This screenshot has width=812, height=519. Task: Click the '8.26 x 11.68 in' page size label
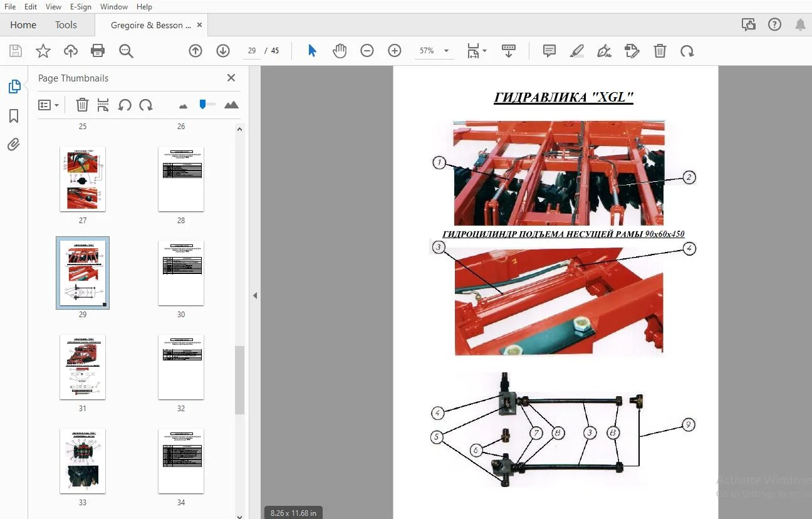click(x=293, y=513)
